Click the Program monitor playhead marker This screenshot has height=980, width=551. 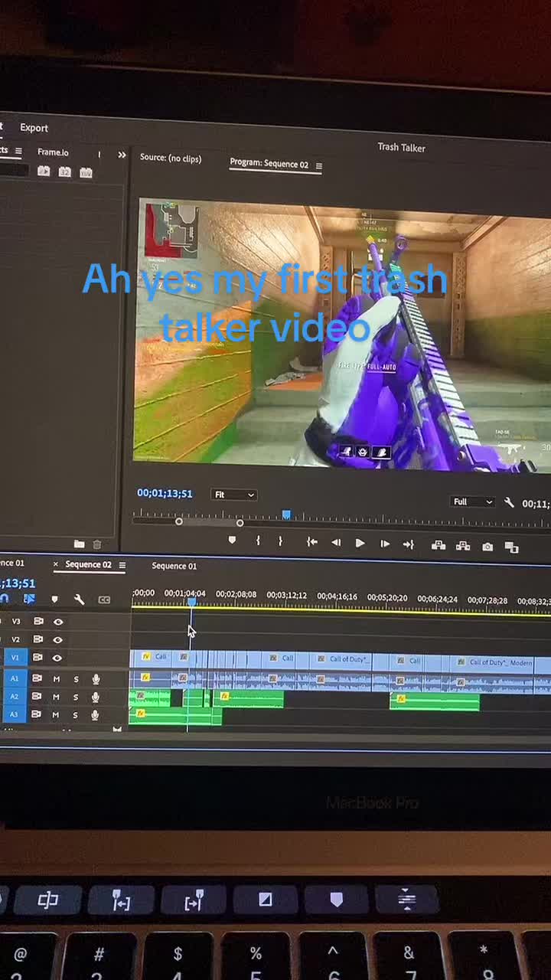pos(286,515)
